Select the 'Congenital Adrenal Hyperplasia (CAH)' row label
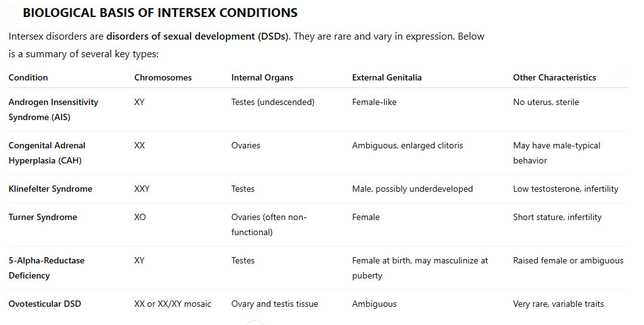644x325 pixels. point(47,153)
